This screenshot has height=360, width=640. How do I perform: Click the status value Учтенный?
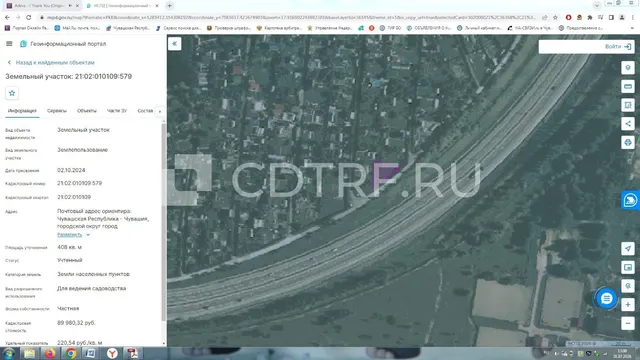click(x=70, y=260)
